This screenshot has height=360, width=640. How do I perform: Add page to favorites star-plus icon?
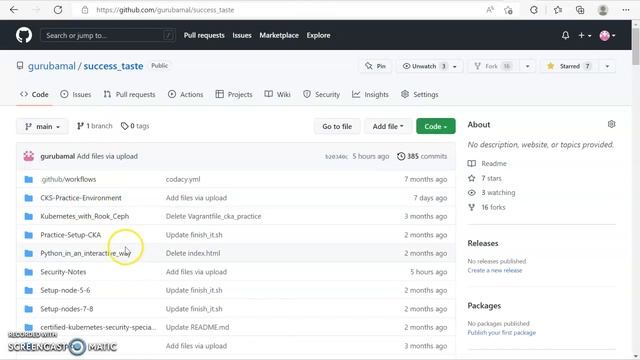[x=508, y=10]
